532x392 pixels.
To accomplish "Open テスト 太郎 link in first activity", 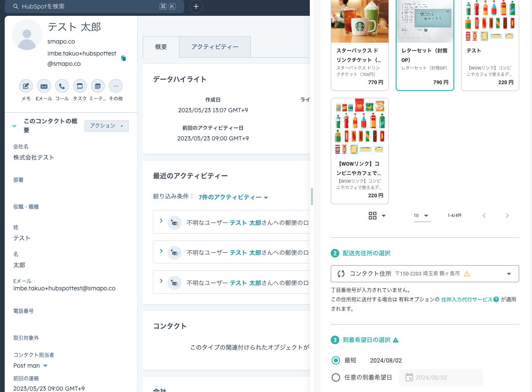I will (x=245, y=222).
